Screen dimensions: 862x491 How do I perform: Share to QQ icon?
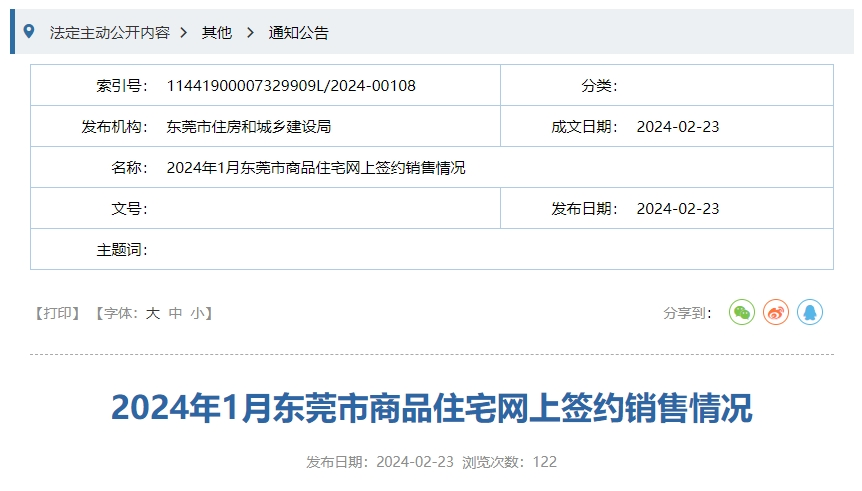(x=810, y=312)
